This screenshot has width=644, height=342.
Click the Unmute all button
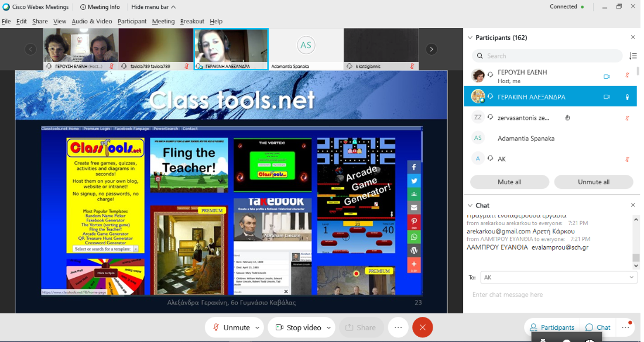(594, 182)
